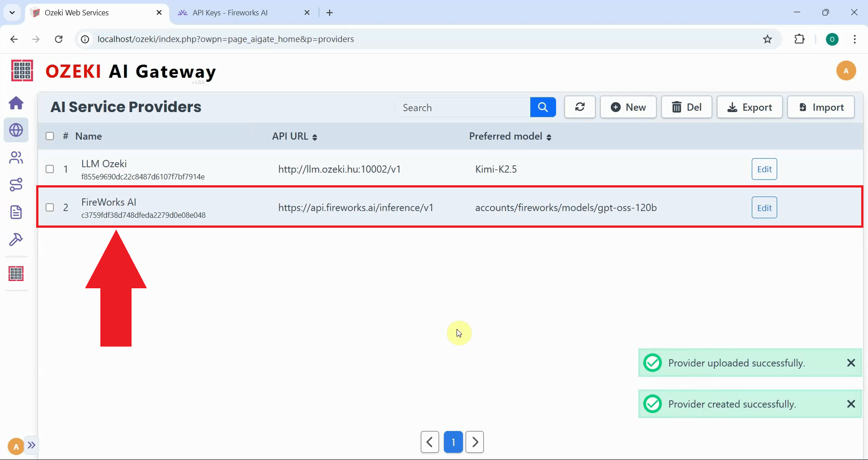Open the users icon in sidebar
Viewport: 868px width, 460px height.
click(x=16, y=158)
